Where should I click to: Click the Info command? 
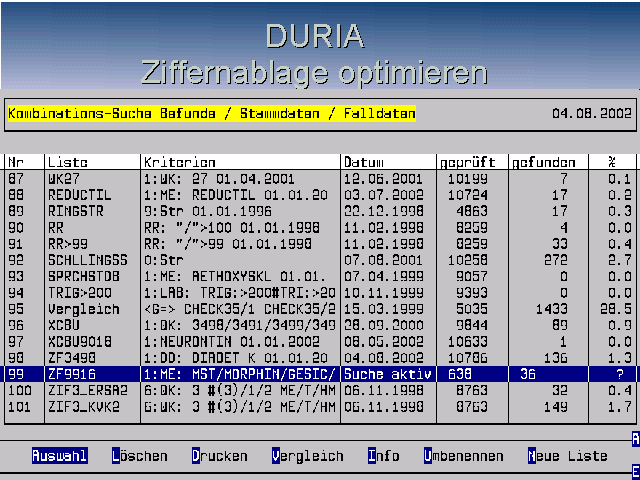point(383,456)
